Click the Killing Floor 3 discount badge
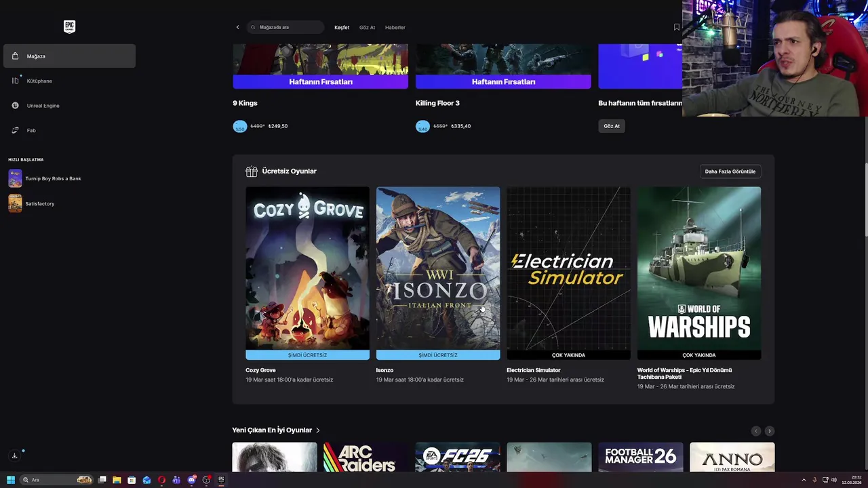Viewport: 868px width, 488px height. 422,126
